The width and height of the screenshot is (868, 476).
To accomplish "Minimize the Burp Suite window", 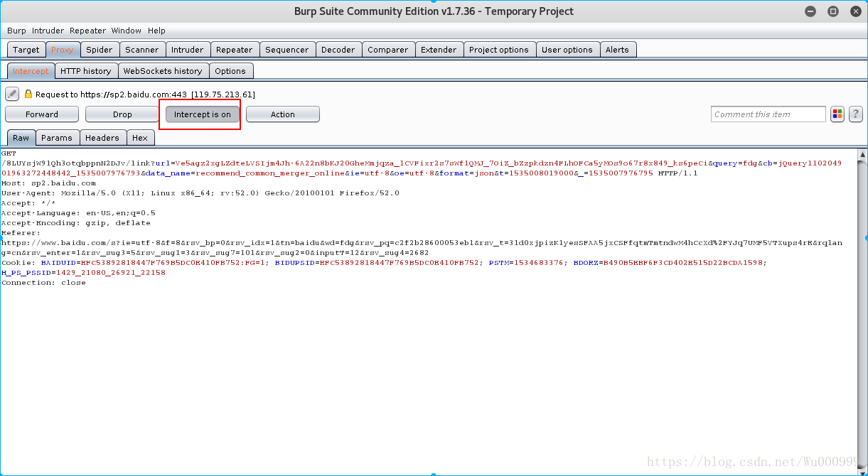I will pos(811,11).
